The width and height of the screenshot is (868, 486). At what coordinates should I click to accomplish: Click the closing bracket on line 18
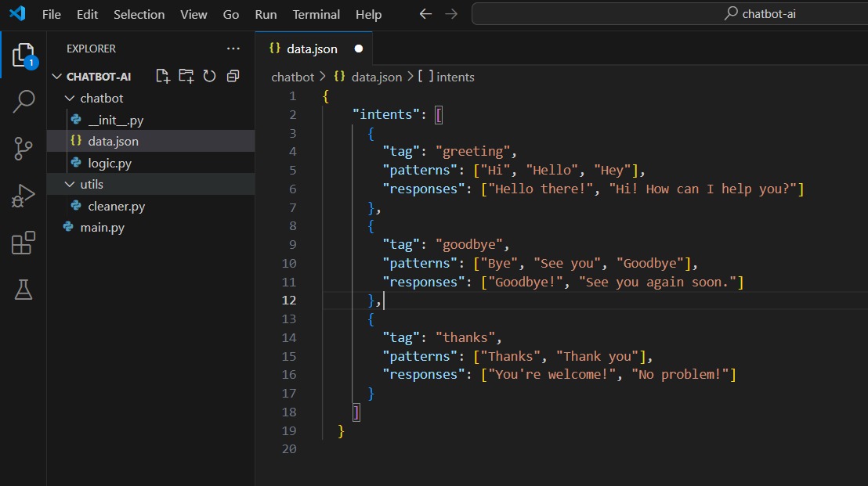[356, 412]
